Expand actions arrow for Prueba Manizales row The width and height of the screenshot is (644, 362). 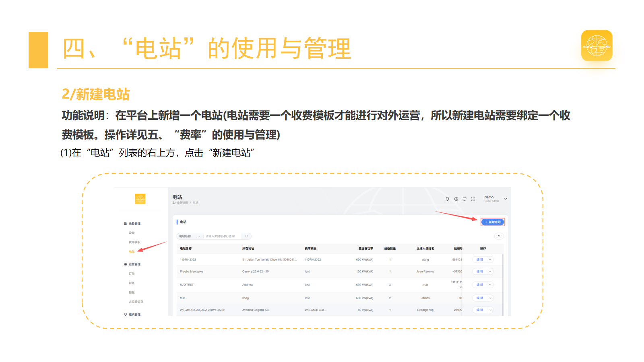(490, 271)
